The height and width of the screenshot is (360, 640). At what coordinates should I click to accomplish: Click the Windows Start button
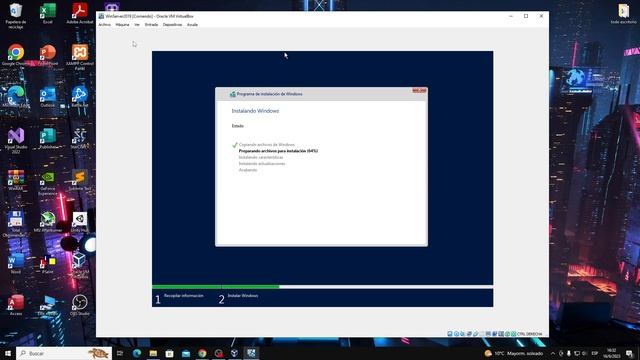tap(8, 353)
